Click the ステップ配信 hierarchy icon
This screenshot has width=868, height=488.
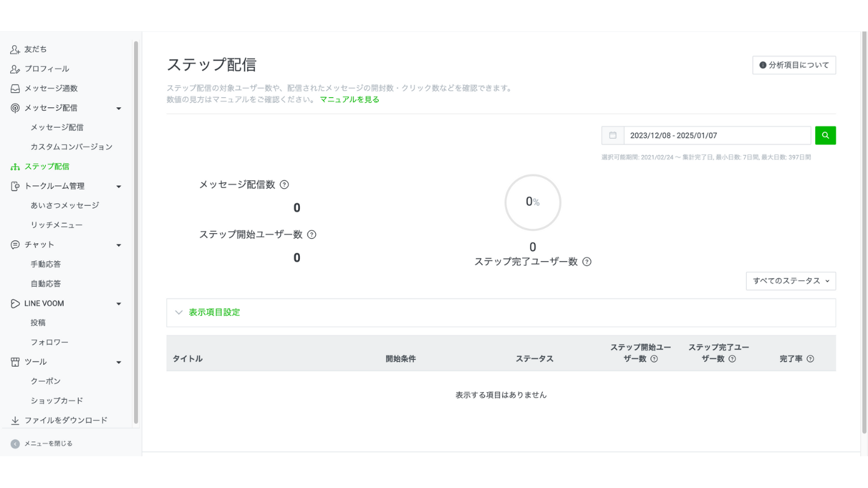point(15,167)
